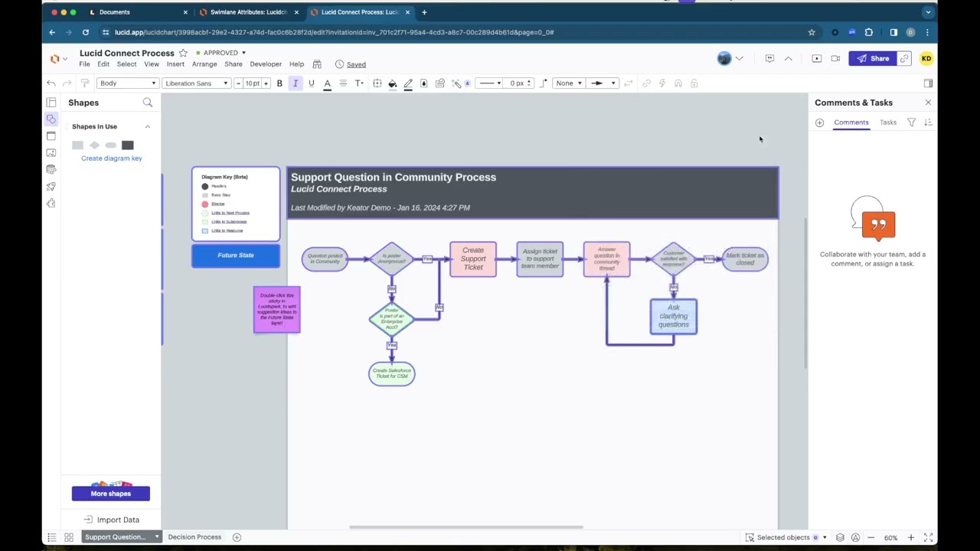The height and width of the screenshot is (551, 980).
Task: Open the Body text style dropdown
Action: coord(127,83)
